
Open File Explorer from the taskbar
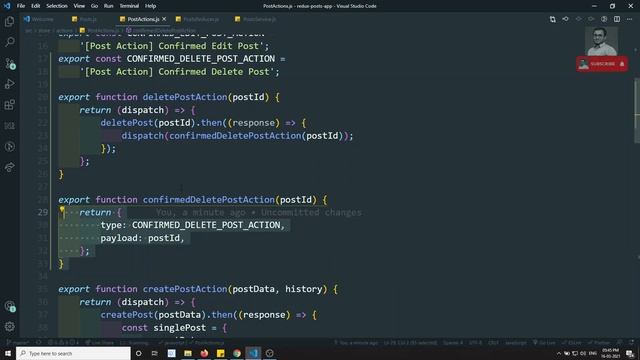click(x=188, y=353)
